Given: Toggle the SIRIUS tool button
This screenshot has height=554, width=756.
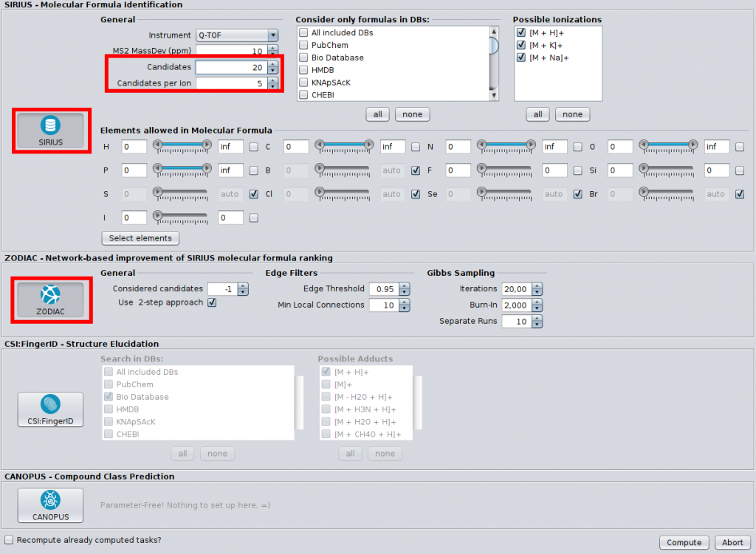Looking at the screenshot, I should (51, 131).
